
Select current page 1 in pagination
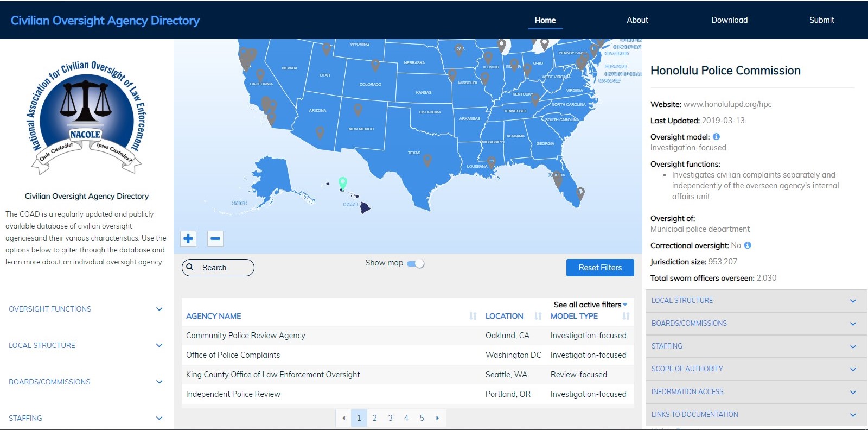pyautogui.click(x=359, y=418)
